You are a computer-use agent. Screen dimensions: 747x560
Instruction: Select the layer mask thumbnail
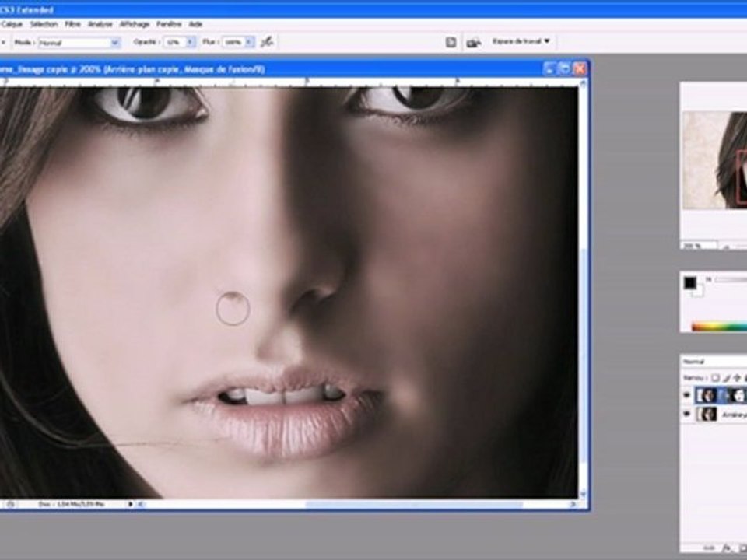click(x=737, y=395)
